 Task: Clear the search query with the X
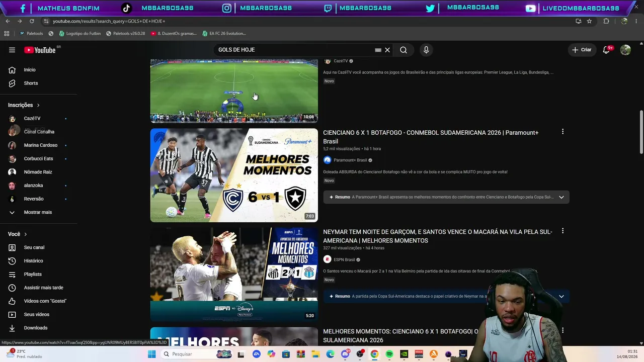click(x=387, y=50)
